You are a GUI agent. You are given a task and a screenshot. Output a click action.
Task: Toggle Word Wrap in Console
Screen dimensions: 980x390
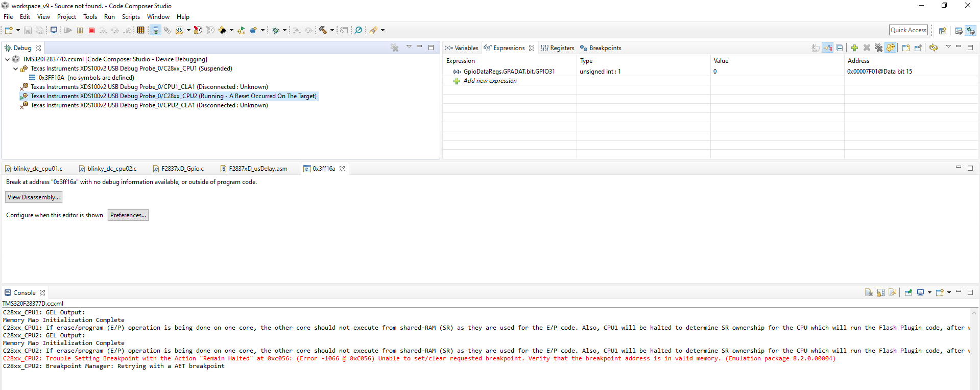[892, 293]
